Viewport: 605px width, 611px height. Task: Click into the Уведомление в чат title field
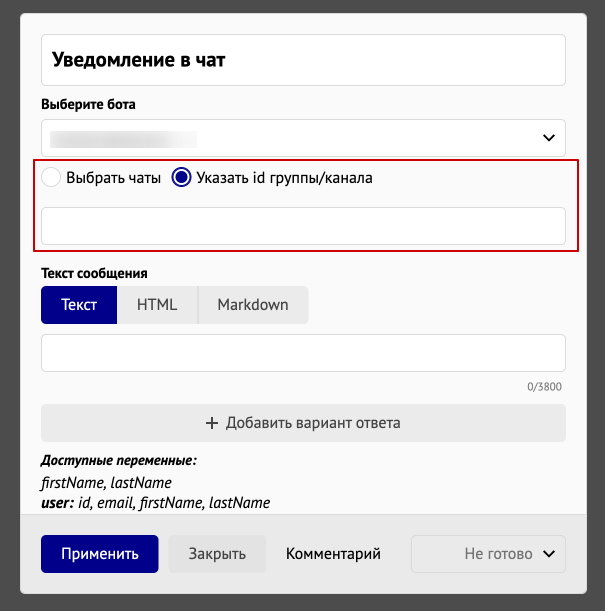click(x=303, y=60)
